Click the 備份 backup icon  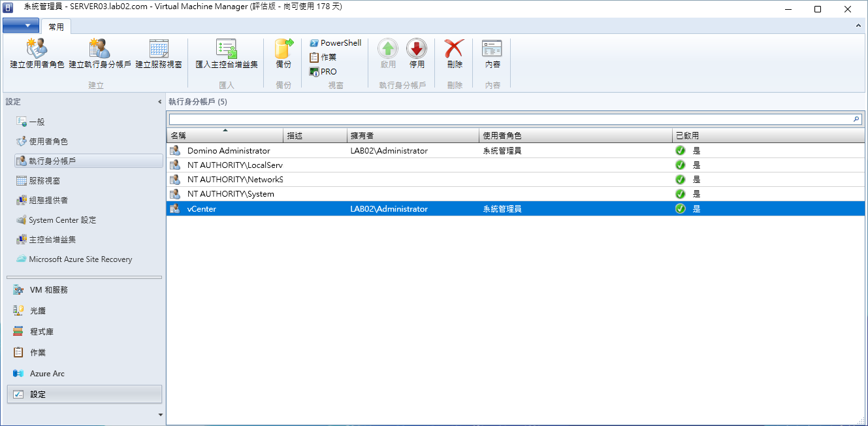[283, 49]
